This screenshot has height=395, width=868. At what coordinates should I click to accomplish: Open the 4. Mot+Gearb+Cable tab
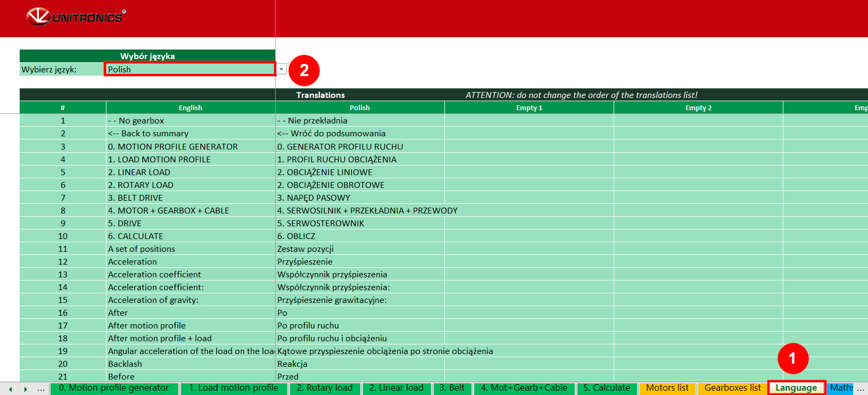coord(524,388)
